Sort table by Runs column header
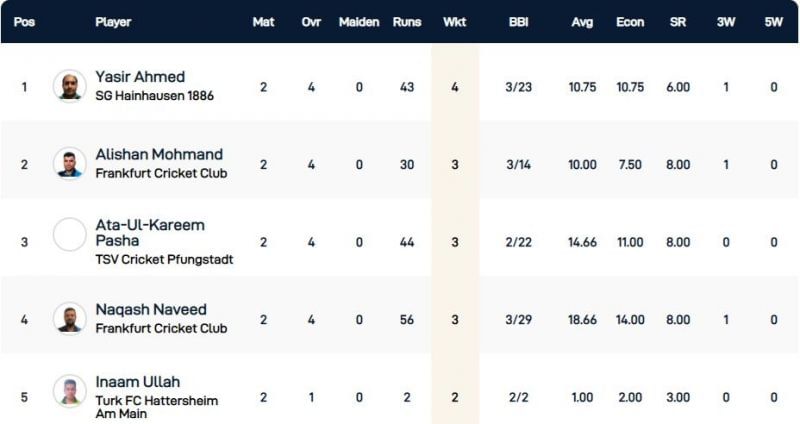Image resolution: width=800 pixels, height=424 pixels. coord(407,22)
